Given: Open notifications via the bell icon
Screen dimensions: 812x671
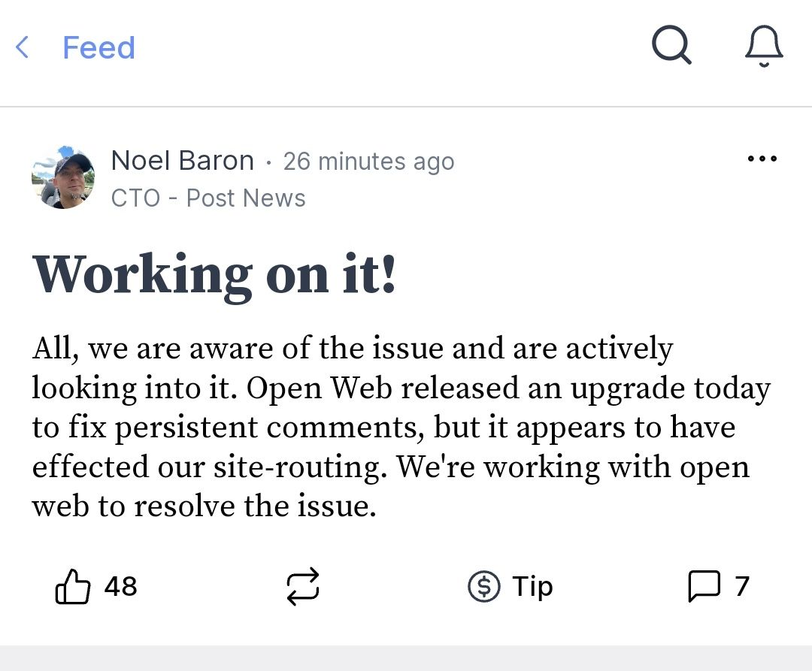Looking at the screenshot, I should tap(764, 47).
